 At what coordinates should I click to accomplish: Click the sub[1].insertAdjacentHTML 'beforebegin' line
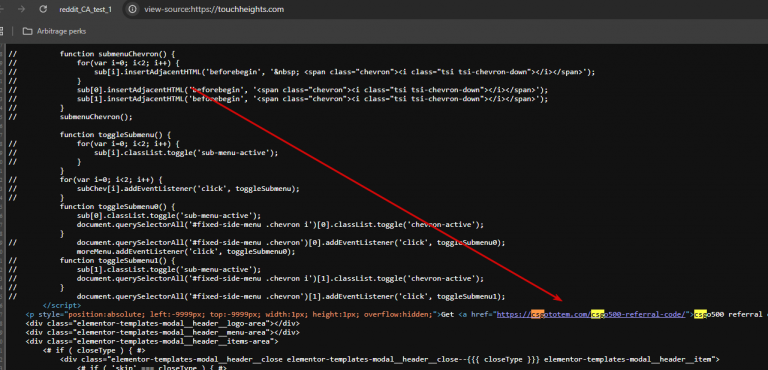point(312,99)
